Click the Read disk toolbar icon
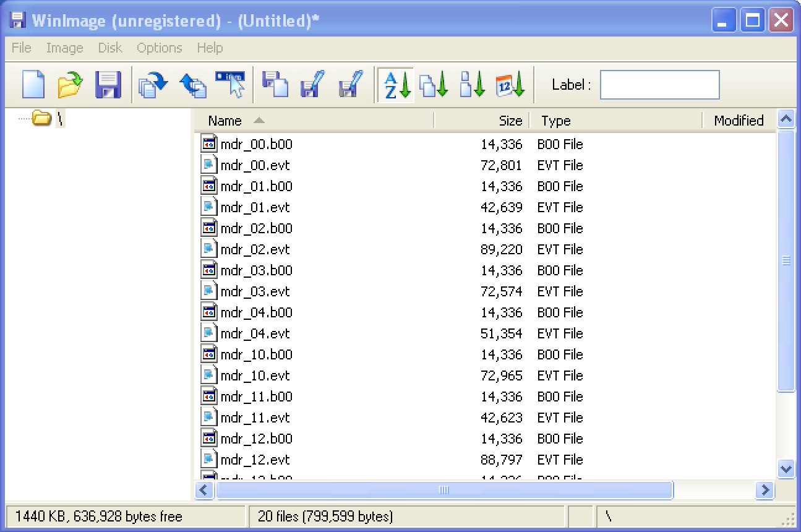Screen dimensions: 801x532 coord(153,85)
